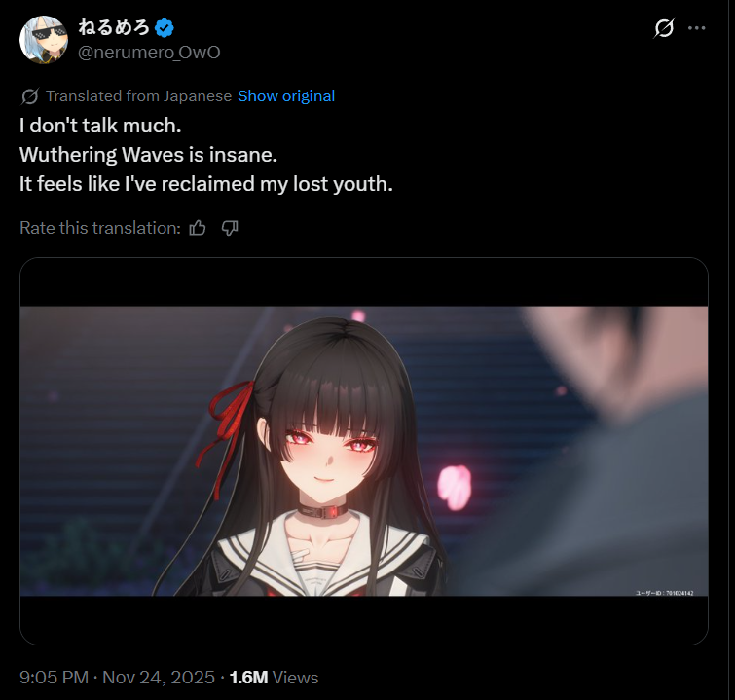Open the ねるめろ profile avatar picture

[x=44, y=40]
